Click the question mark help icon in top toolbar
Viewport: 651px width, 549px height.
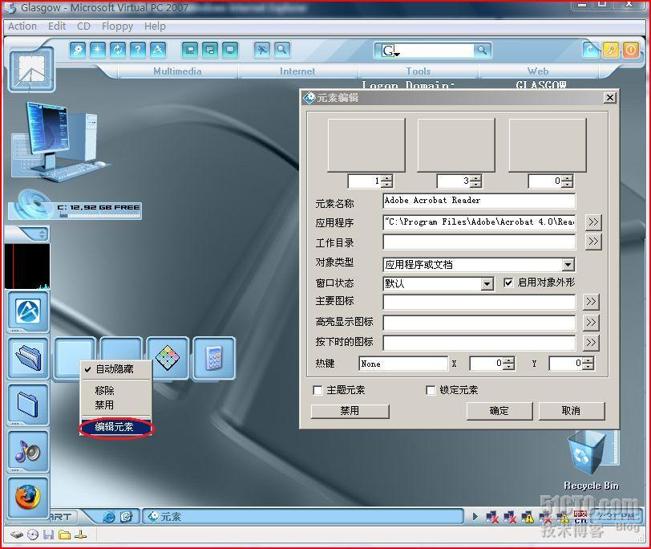tap(138, 50)
